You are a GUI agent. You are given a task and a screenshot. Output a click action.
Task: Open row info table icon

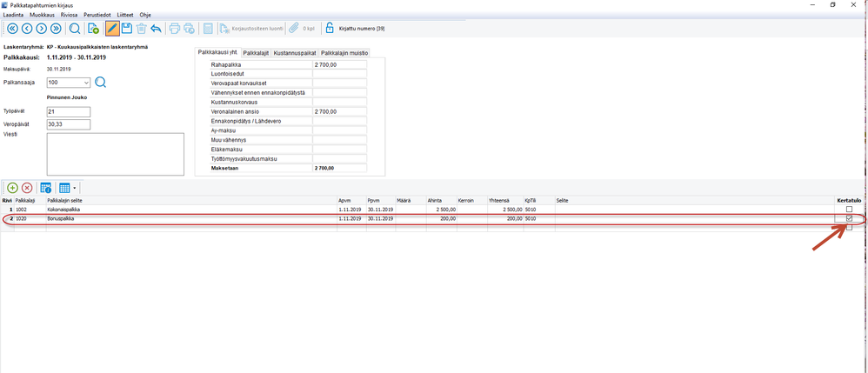pyautogui.click(x=46, y=188)
